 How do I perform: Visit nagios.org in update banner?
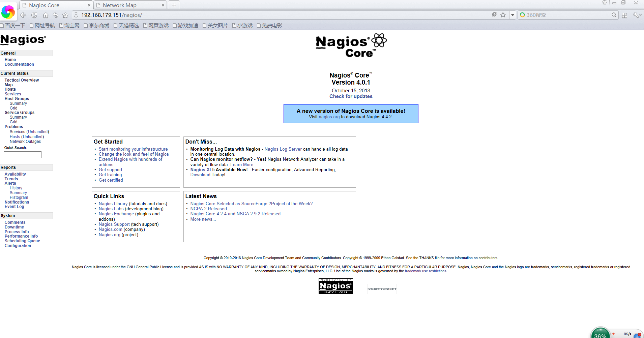329,117
